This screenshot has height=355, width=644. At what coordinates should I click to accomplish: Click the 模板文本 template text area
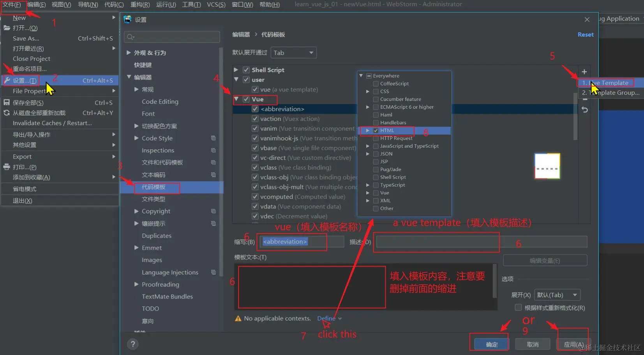365,286
